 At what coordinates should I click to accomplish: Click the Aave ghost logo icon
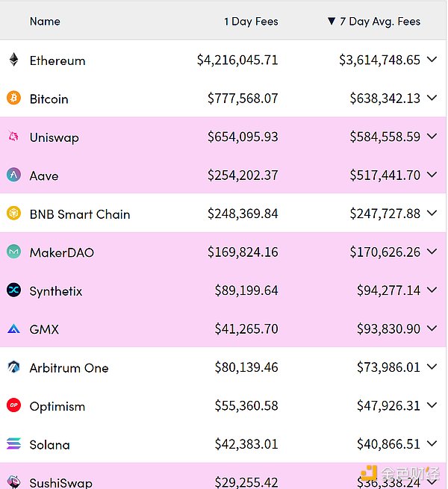point(13,175)
